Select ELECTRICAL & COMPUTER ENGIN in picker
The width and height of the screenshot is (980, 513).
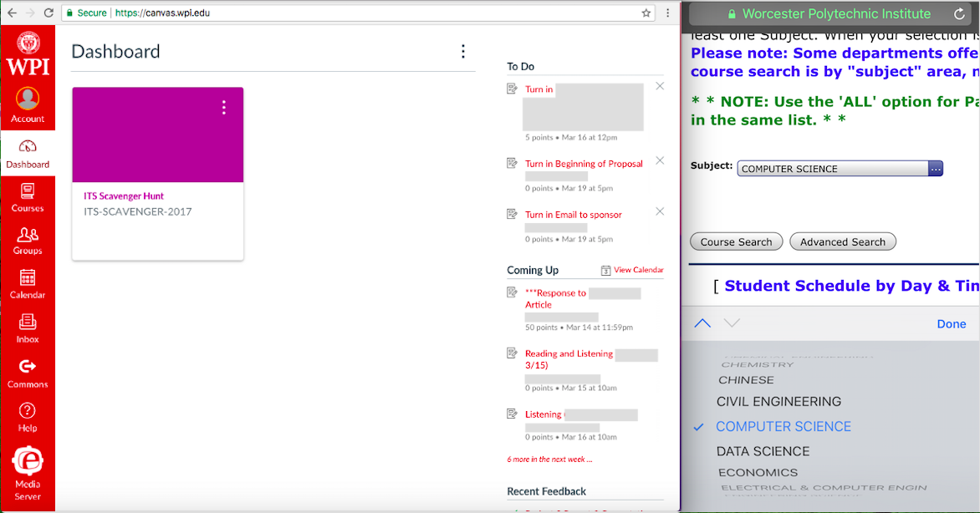click(824, 488)
